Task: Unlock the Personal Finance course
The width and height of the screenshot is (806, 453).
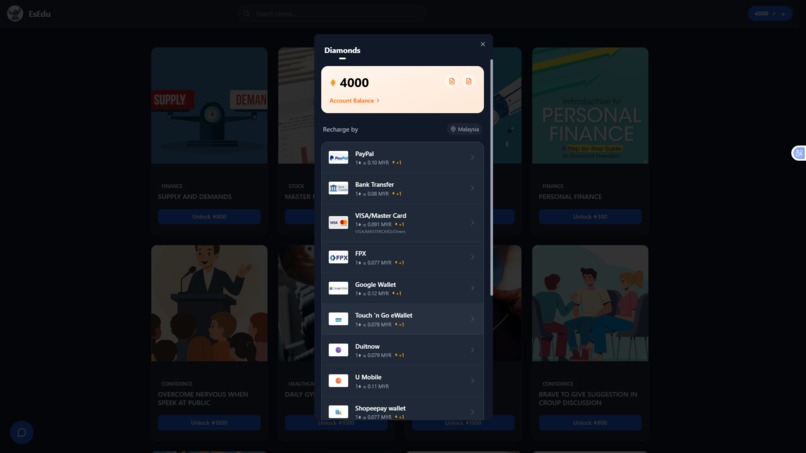Action: click(x=590, y=216)
